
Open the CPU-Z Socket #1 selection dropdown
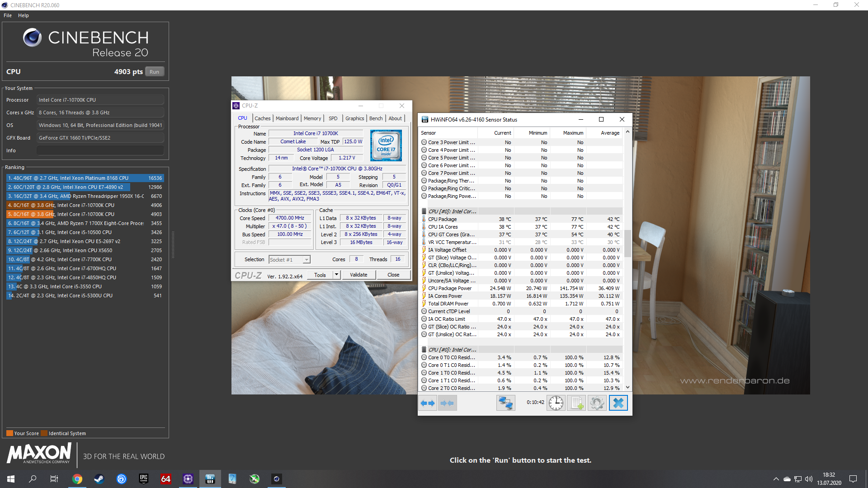[x=289, y=259]
